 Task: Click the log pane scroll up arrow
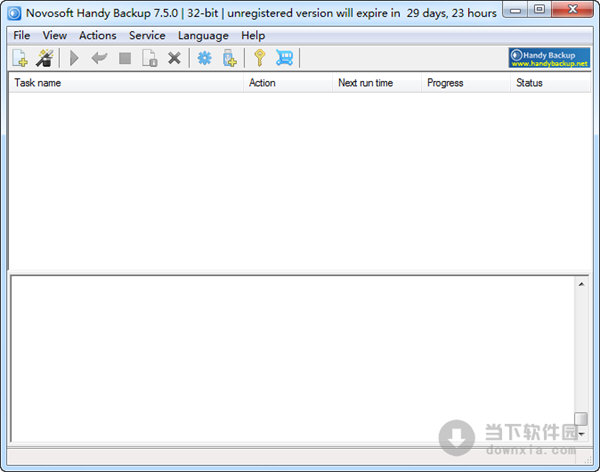pos(581,284)
